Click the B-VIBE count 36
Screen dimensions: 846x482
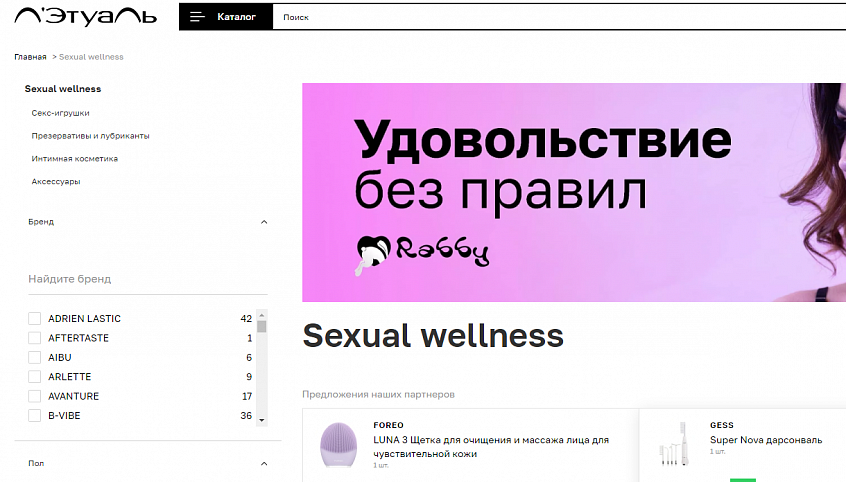[246, 416]
